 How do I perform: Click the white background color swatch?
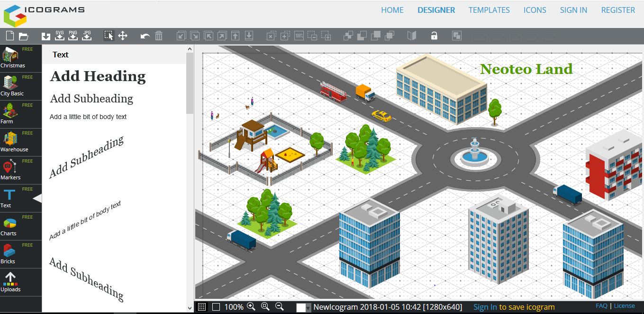[x=301, y=307]
